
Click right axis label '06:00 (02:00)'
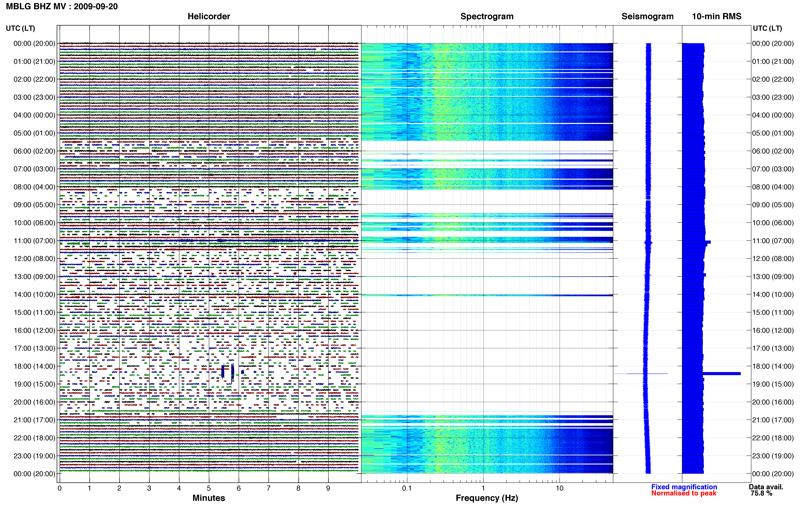click(773, 151)
